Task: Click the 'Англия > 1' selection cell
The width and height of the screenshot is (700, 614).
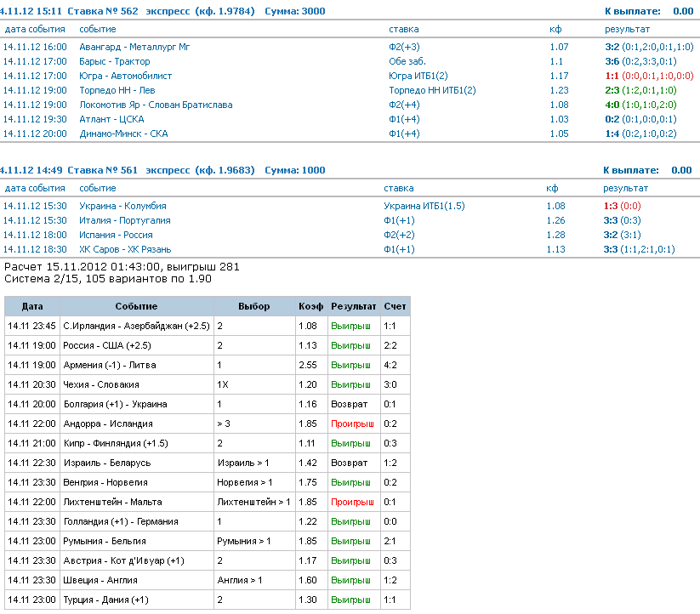Action: point(254,580)
